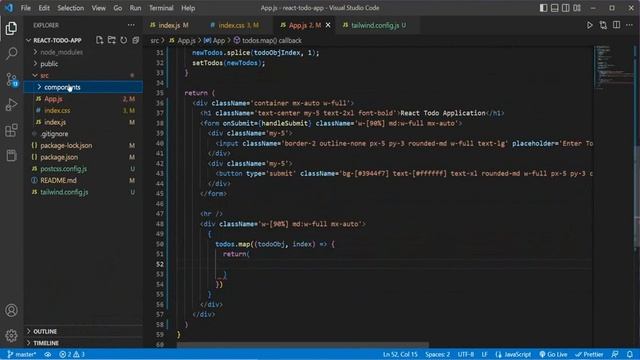Viewport: 640px width, 360px height.
Task: Click the New Folder icon in Explorer
Action: click(111, 40)
